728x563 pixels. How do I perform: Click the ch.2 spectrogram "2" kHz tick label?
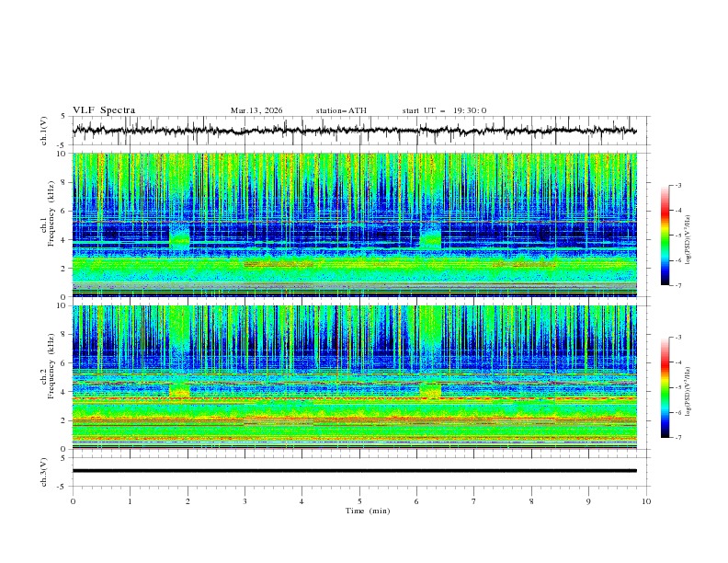click(65, 420)
